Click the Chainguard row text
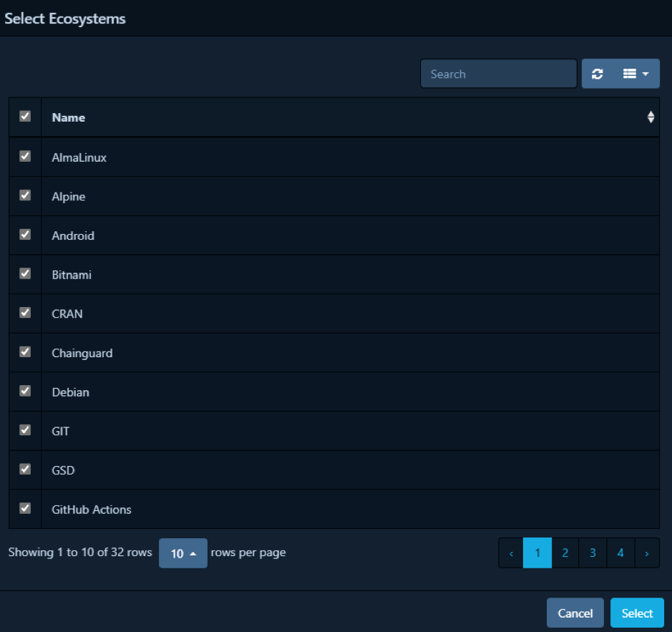This screenshot has height=632, width=672. pyautogui.click(x=82, y=354)
